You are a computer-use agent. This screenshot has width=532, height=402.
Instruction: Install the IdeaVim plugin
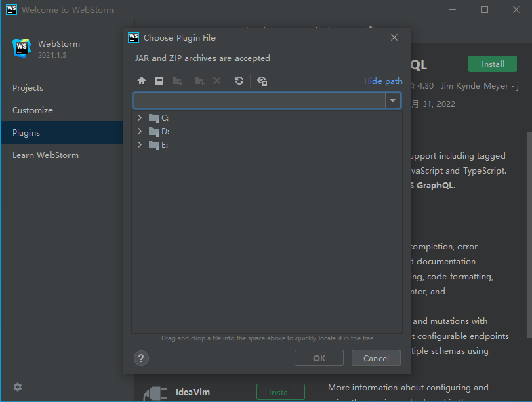point(281,392)
